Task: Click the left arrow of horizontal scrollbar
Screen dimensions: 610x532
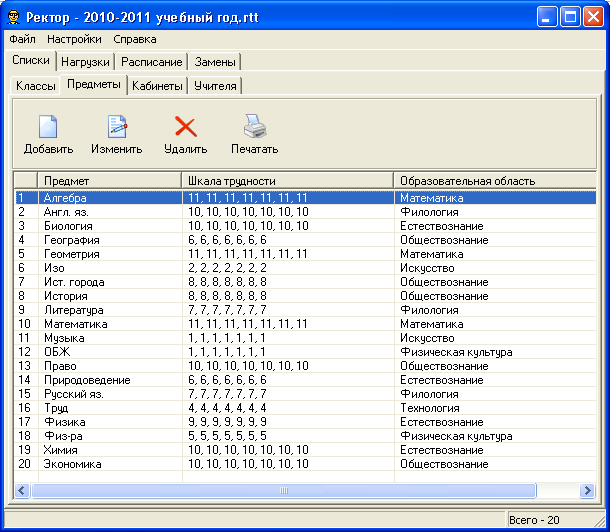Action: point(22,490)
